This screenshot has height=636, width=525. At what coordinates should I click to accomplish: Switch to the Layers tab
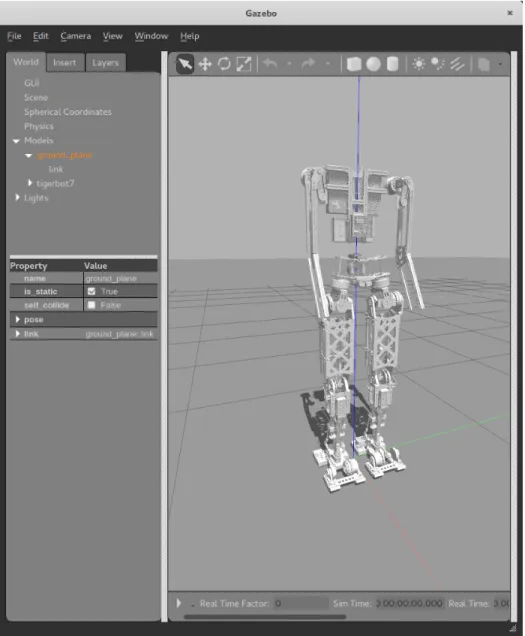(x=105, y=63)
